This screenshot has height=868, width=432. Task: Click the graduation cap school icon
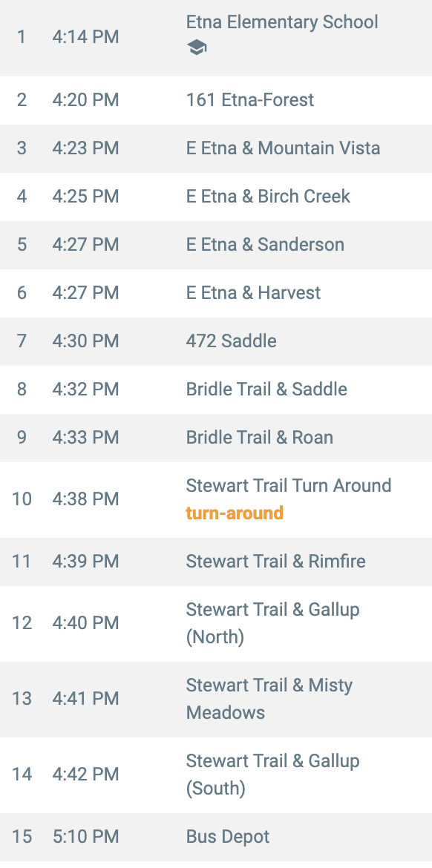click(x=197, y=49)
